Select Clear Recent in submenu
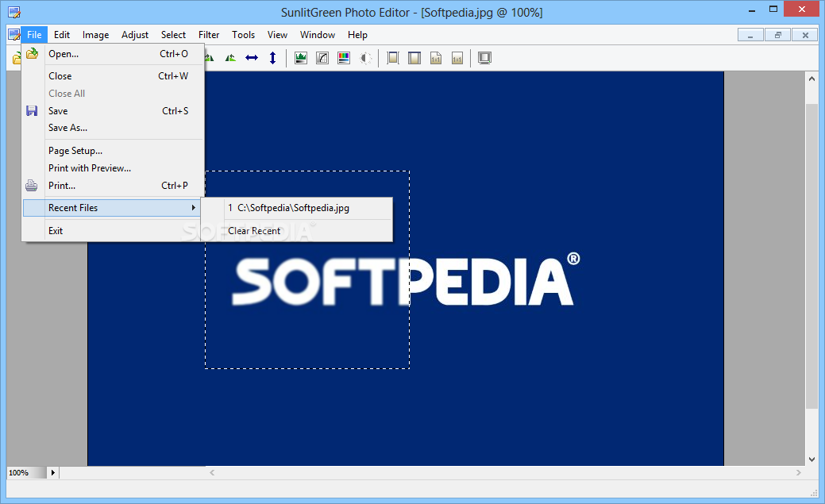 (297, 230)
